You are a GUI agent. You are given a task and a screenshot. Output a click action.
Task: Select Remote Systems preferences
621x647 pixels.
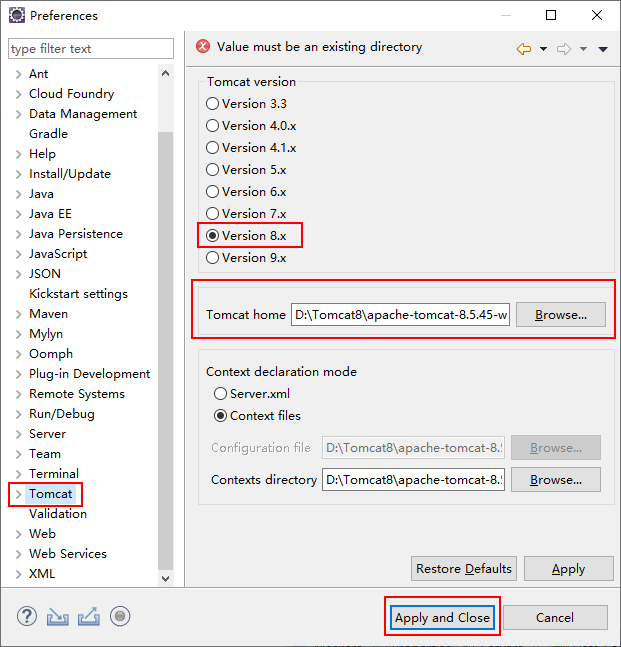click(77, 394)
